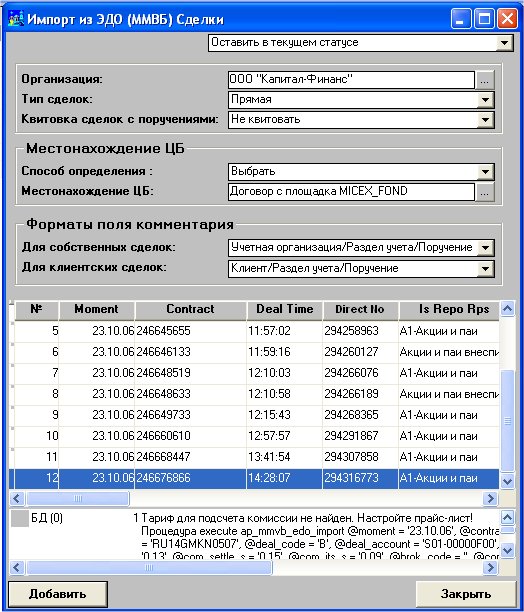Image resolution: width=524 pixels, height=612 pixels.
Task: Browse for Организация with the ellipsis button
Action: point(485,80)
